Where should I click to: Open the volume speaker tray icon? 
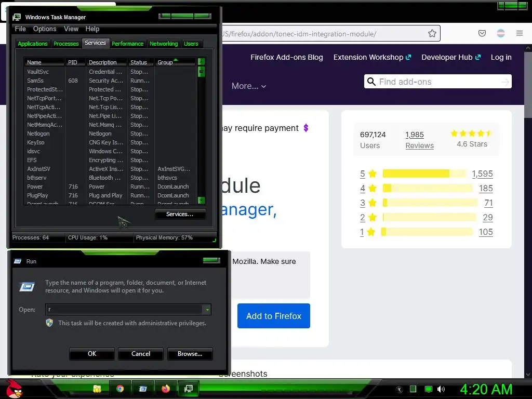click(441, 389)
